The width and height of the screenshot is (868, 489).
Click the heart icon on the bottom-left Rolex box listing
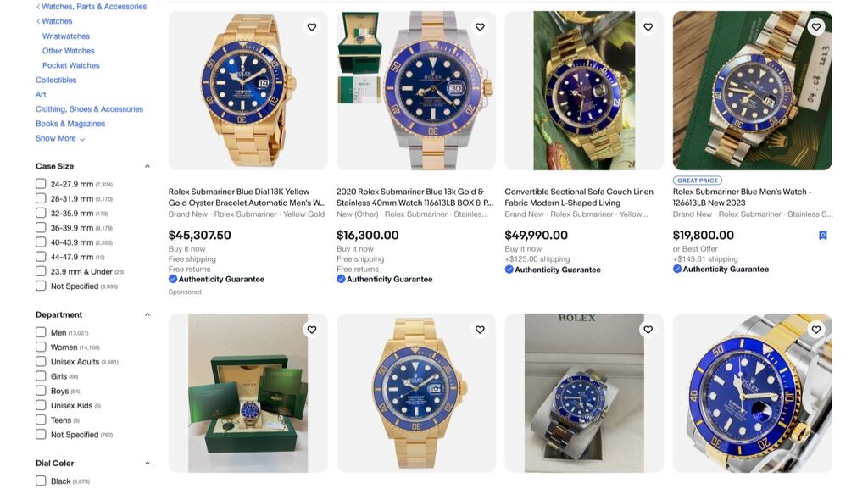click(310, 328)
